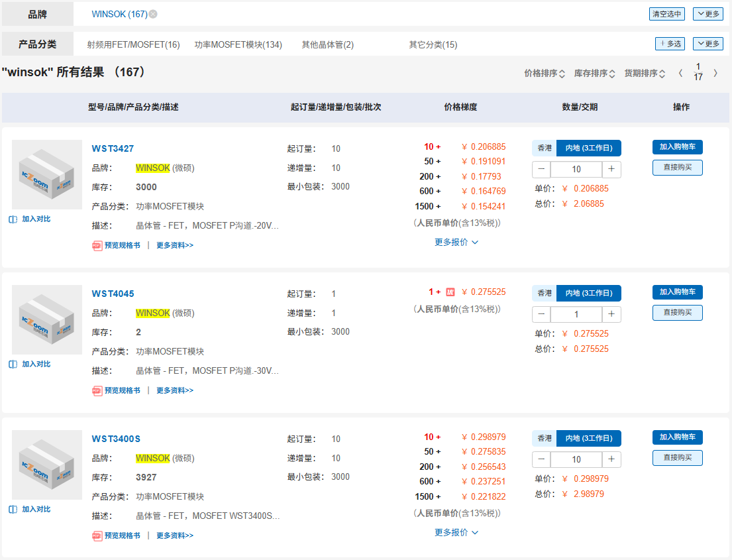The height and width of the screenshot is (560, 732).
Task: Click the quantity field for WST4045
Action: (576, 314)
